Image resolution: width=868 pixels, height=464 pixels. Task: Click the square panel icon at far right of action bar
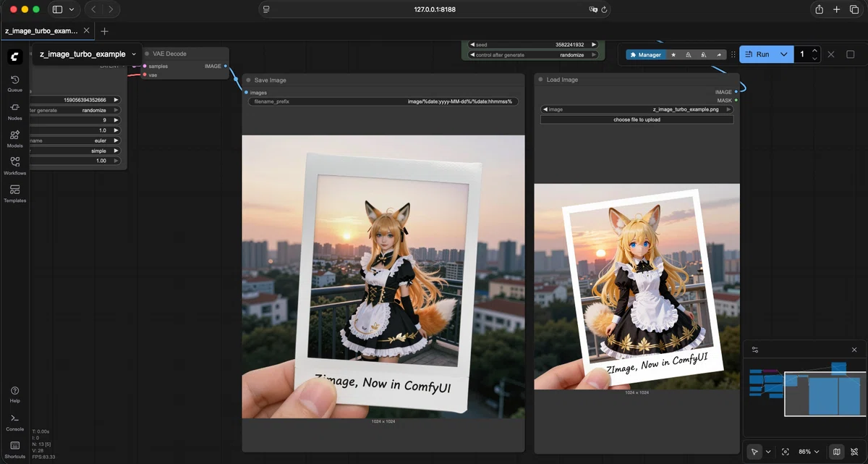tap(851, 54)
